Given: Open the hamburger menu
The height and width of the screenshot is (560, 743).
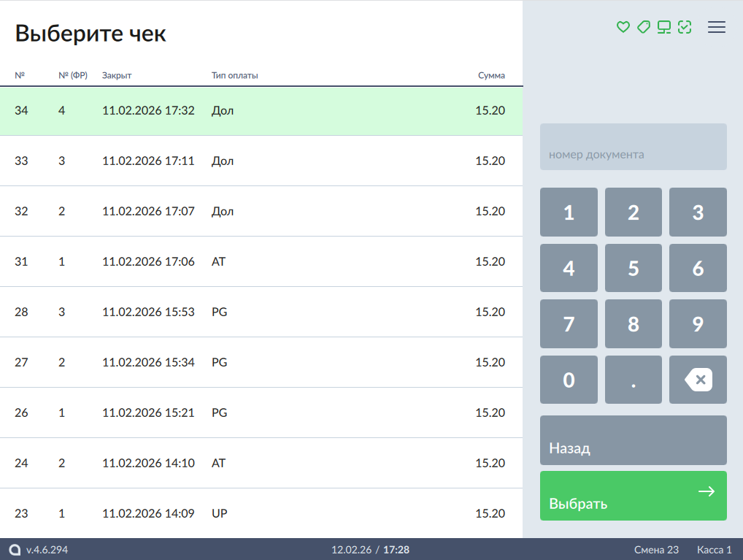Looking at the screenshot, I should (717, 27).
